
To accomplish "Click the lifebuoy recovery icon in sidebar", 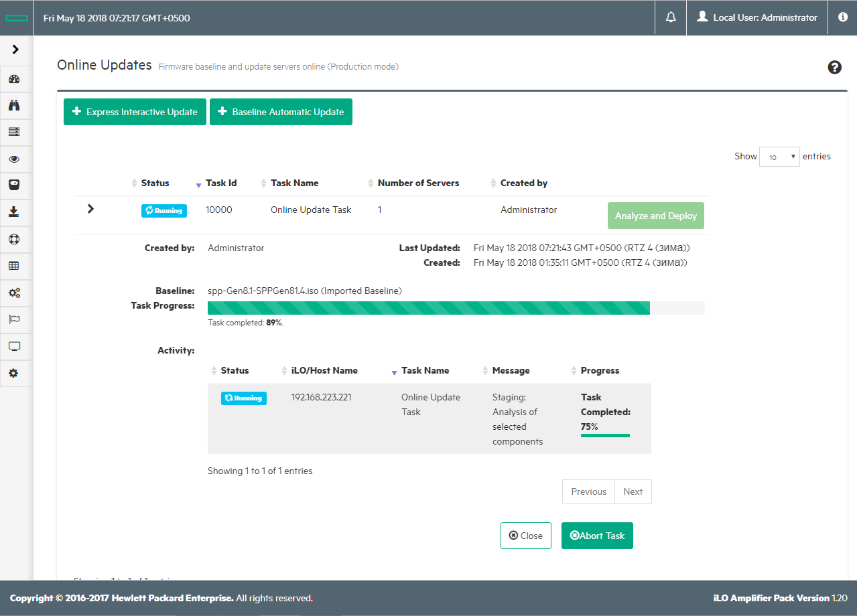I will (x=14, y=239).
